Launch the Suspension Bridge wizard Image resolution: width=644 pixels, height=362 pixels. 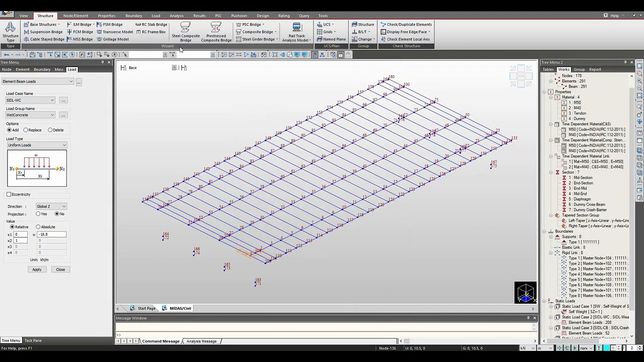click(x=43, y=32)
